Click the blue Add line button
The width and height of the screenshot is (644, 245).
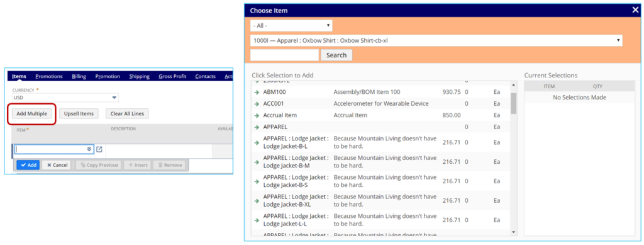pyautogui.click(x=28, y=165)
